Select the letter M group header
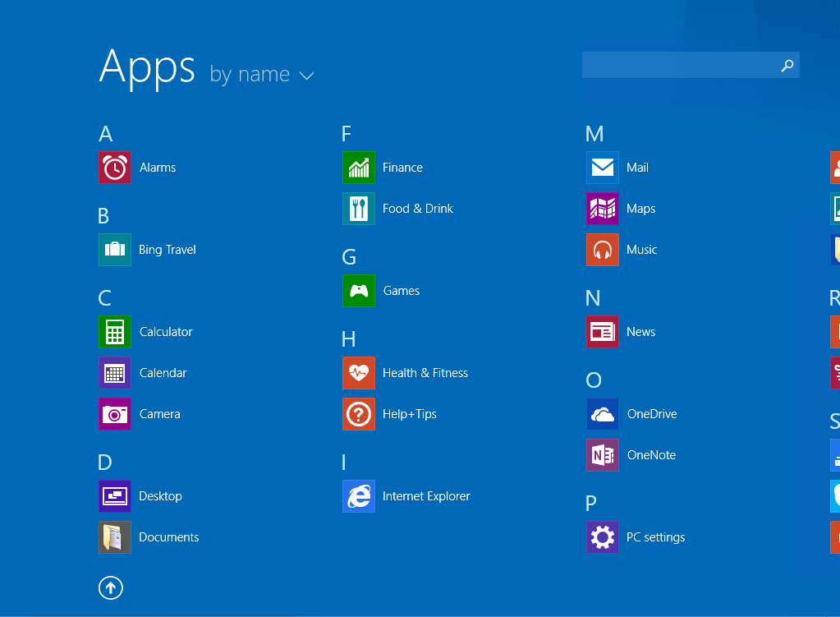The width and height of the screenshot is (840, 617). (x=594, y=134)
